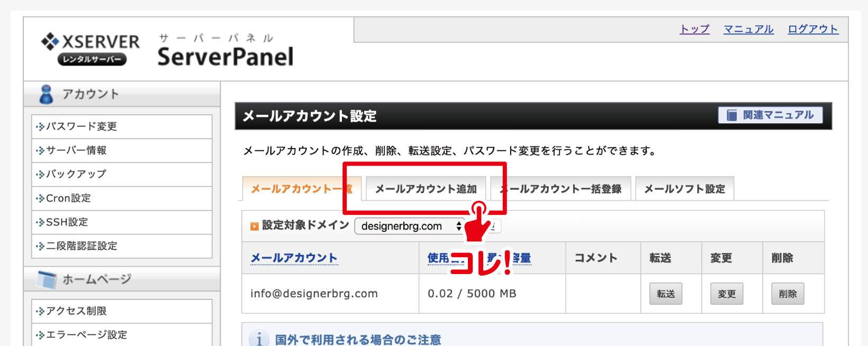
Task: Click the book icon in related manual button
Action: point(731,115)
